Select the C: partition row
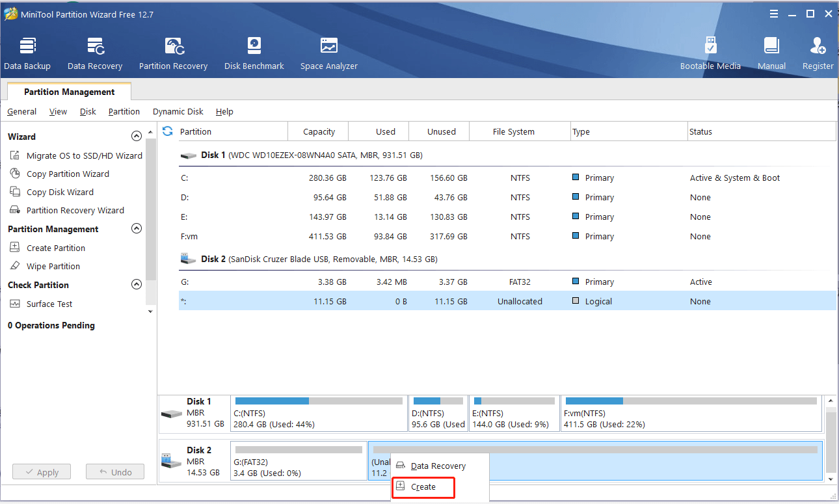 [x=507, y=178]
